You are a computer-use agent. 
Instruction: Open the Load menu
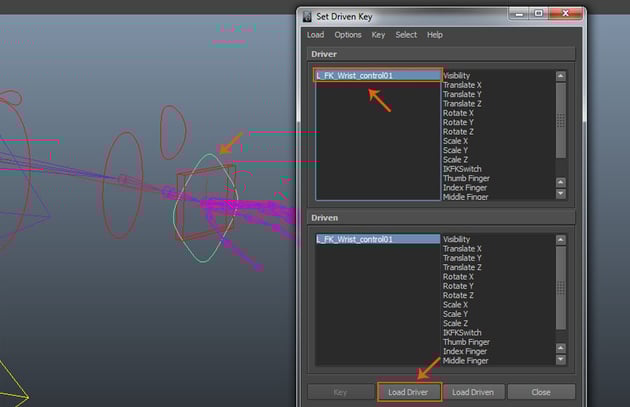315,35
